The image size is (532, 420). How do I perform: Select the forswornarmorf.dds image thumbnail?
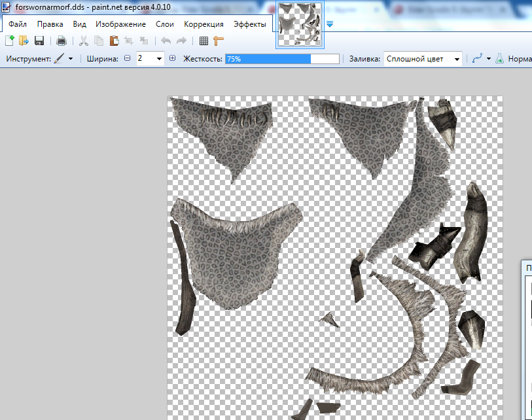(x=300, y=24)
